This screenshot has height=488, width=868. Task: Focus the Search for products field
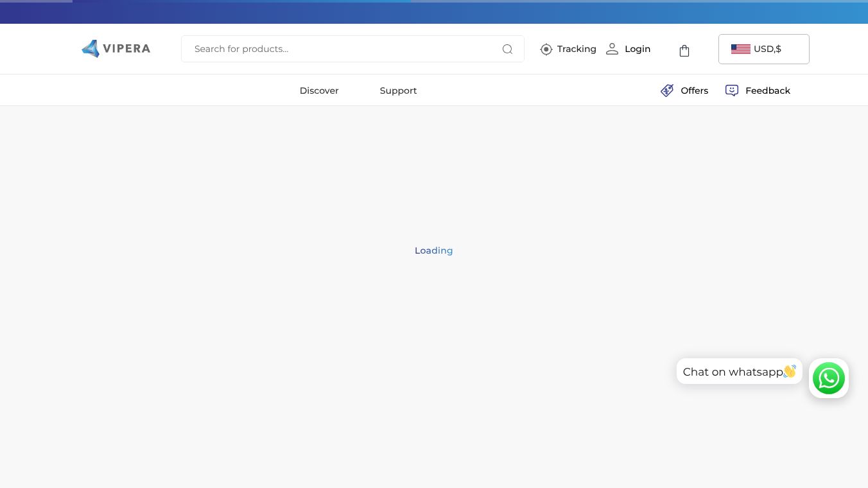pyautogui.click(x=352, y=49)
